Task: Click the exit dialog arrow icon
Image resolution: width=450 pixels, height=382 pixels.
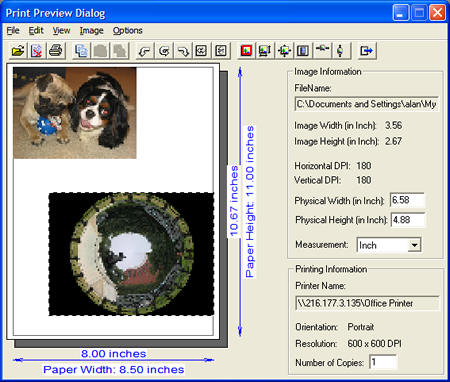Action: click(x=367, y=51)
